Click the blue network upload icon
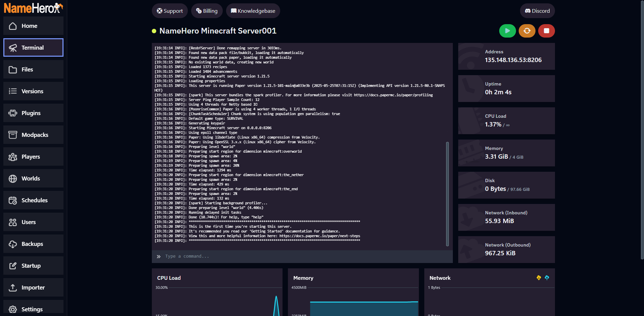Viewport: 644px width, 316px height. [547, 277]
